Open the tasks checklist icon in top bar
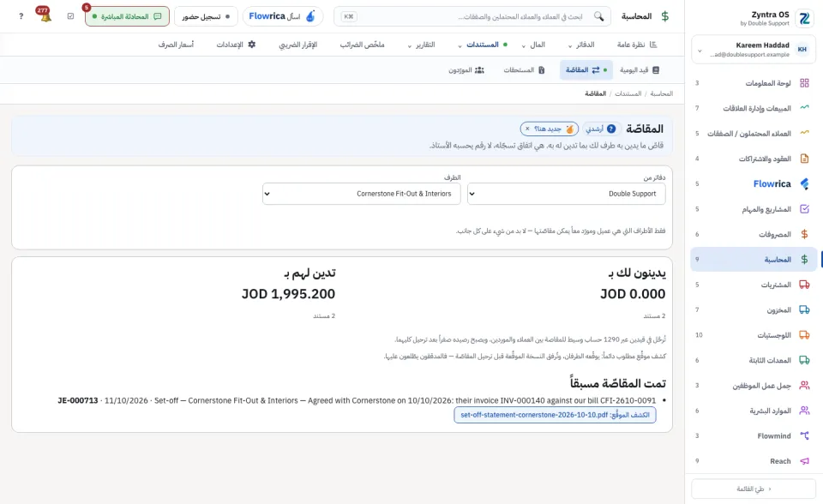The width and height of the screenshot is (823, 504). point(71,16)
